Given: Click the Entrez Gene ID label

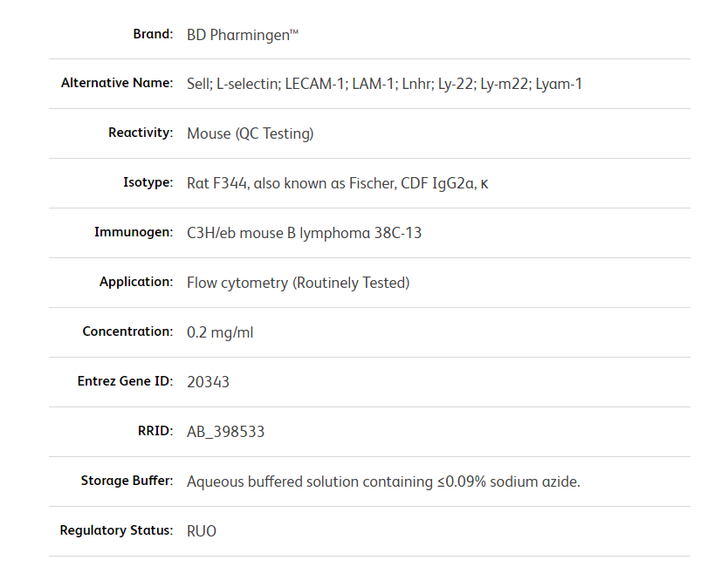Looking at the screenshot, I should click(x=125, y=382).
